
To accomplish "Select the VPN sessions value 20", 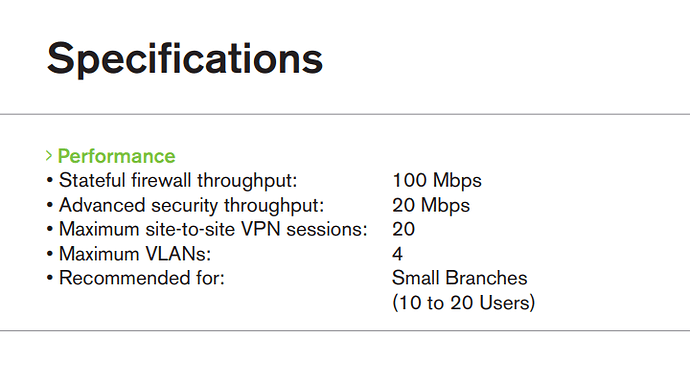I will [x=404, y=229].
